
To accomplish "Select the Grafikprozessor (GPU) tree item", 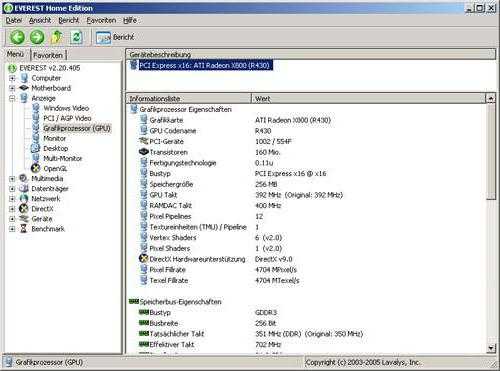I will [x=77, y=128].
